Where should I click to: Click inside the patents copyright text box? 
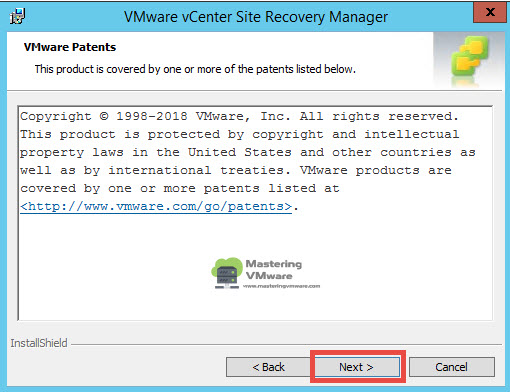[x=255, y=213]
